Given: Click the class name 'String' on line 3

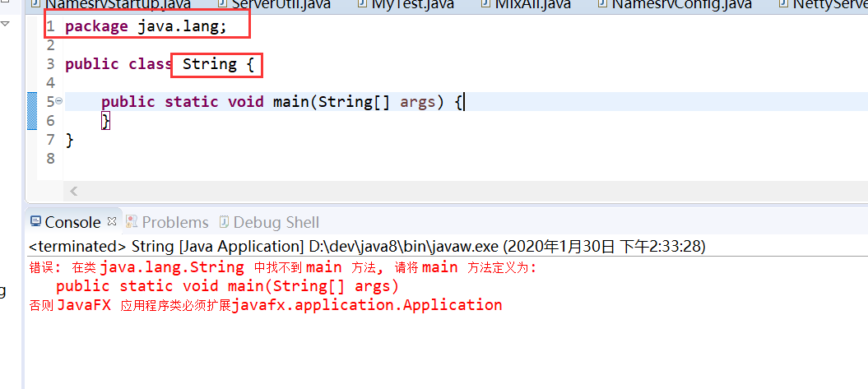Looking at the screenshot, I should (x=210, y=64).
